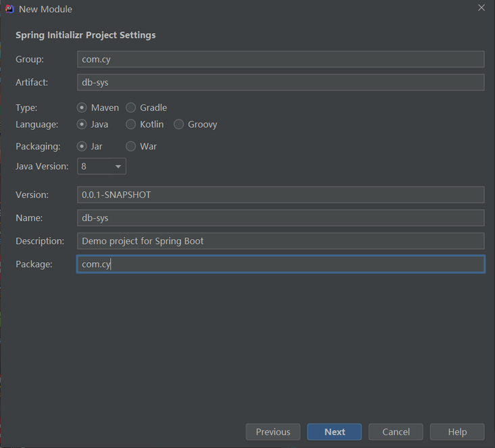495x448 pixels.
Task: Choose Jar packaging
Action: (x=82, y=146)
